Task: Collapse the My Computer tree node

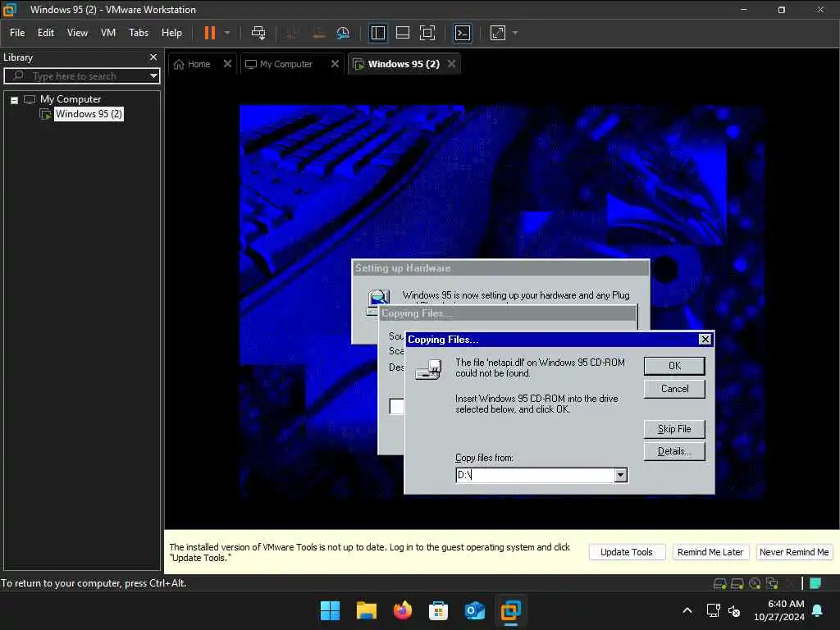Action: coord(15,99)
